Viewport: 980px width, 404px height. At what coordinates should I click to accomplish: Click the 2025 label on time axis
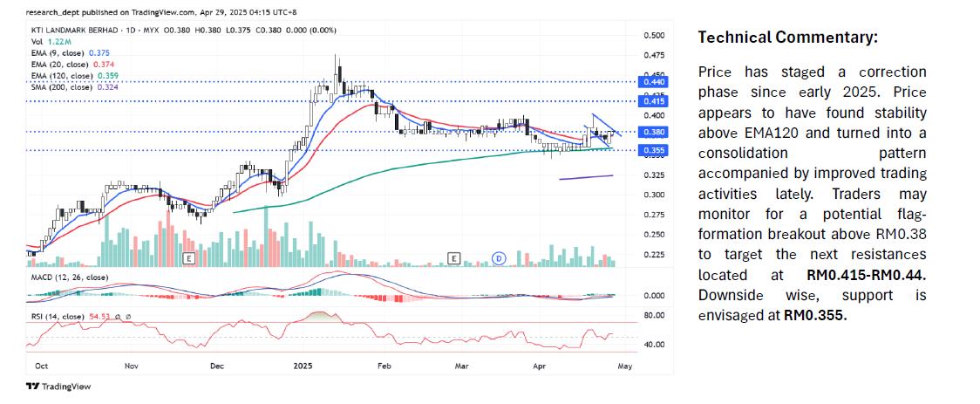tap(304, 366)
